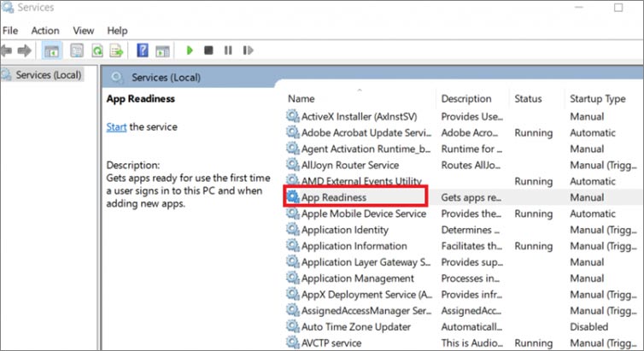Select the AppX Deployment Service name
The height and width of the screenshot is (351, 644).
pyautogui.click(x=366, y=295)
